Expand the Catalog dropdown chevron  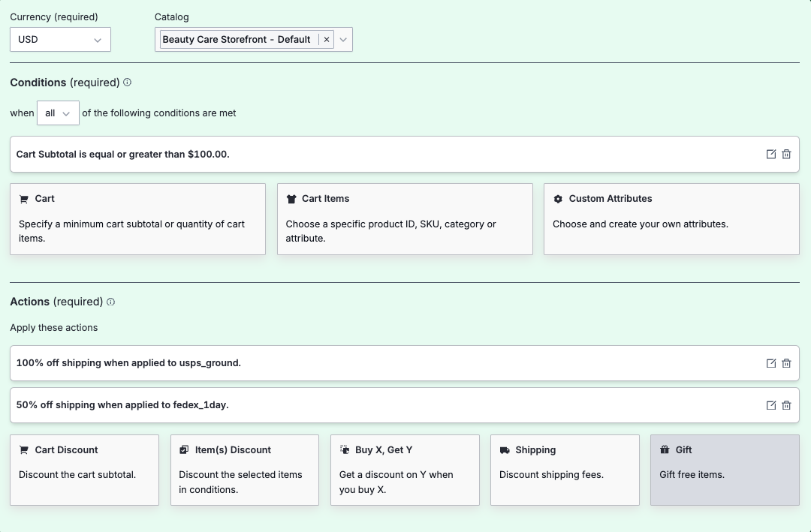point(343,40)
